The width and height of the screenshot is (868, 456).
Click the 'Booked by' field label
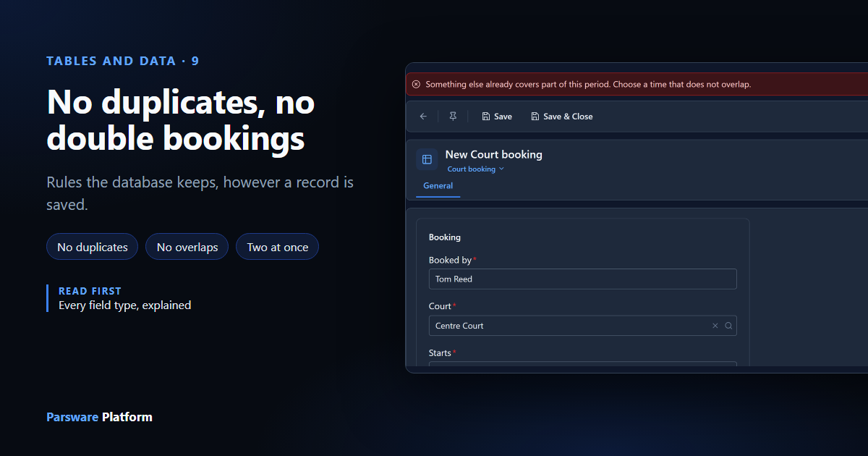[x=450, y=260]
